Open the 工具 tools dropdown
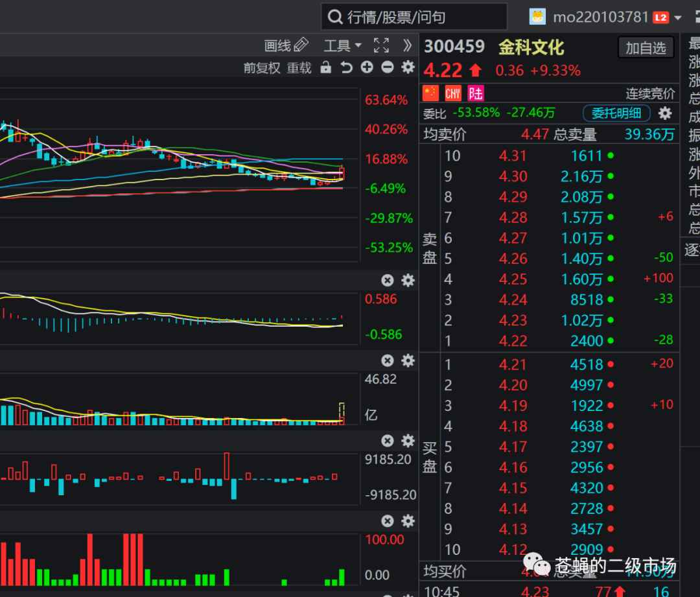700x597 pixels. (x=342, y=45)
